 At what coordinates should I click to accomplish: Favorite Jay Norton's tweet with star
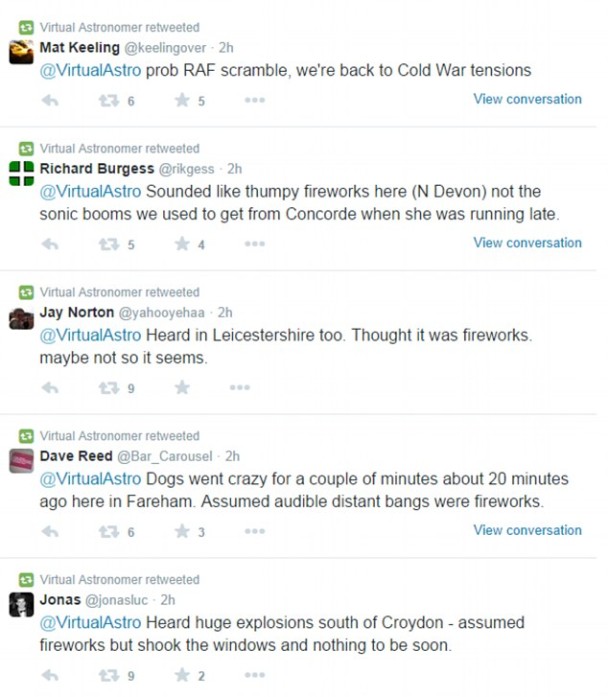click(182, 388)
